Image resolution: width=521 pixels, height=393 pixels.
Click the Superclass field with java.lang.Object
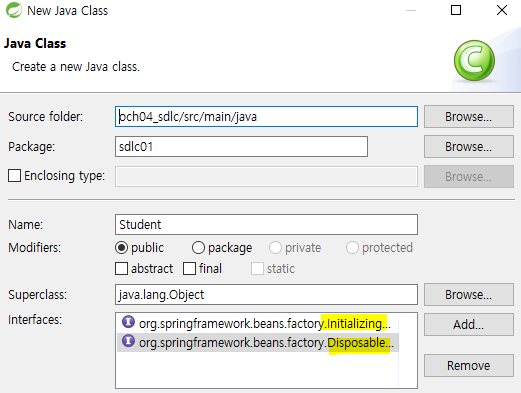point(266,294)
